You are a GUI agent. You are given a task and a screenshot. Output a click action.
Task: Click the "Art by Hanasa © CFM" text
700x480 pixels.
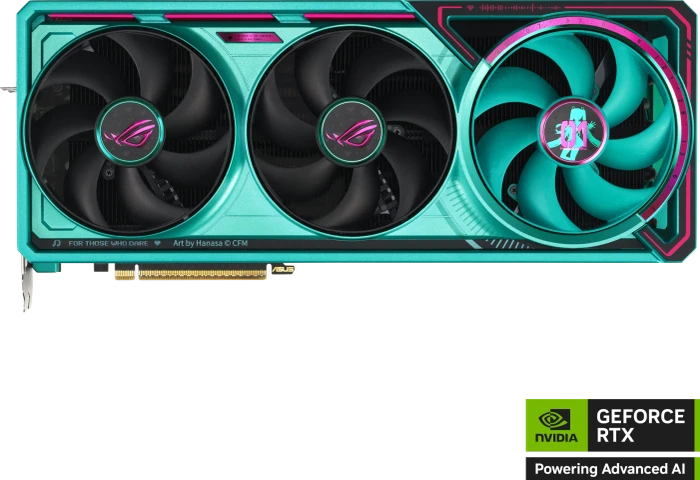(210, 243)
